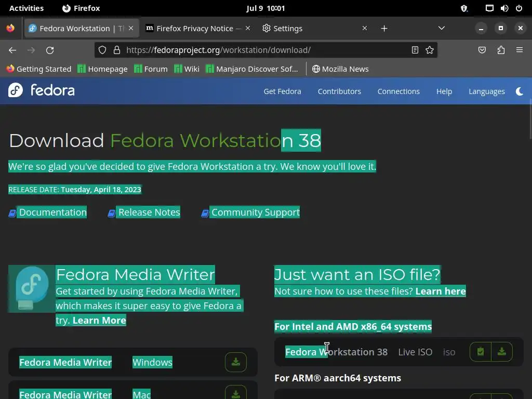Switch to the Firefox Privacy Notice tab
Screen dimensions: 532x399
198,28
